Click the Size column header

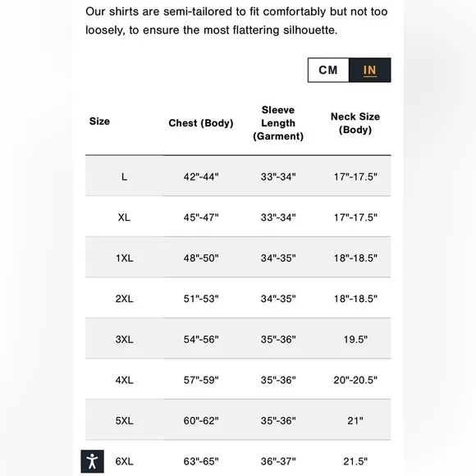pyautogui.click(x=99, y=121)
